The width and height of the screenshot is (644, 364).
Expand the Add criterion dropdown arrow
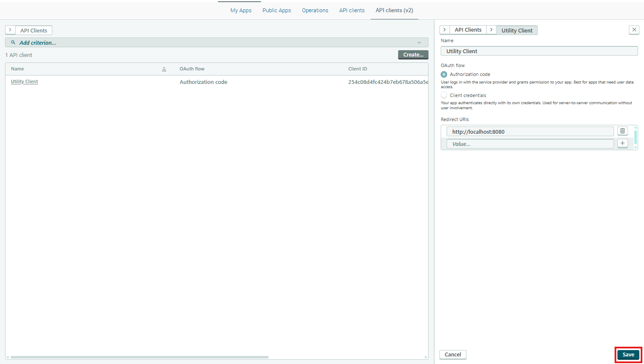[x=419, y=43]
